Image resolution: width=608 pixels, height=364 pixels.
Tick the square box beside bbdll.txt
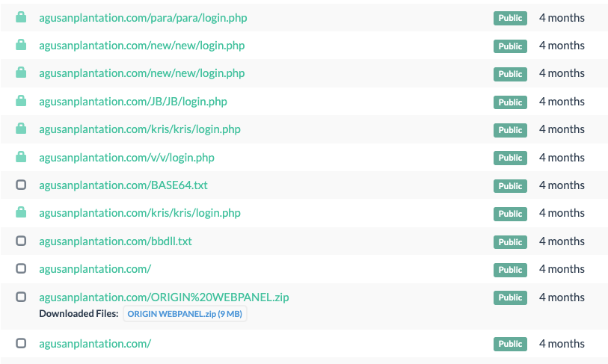(x=21, y=241)
